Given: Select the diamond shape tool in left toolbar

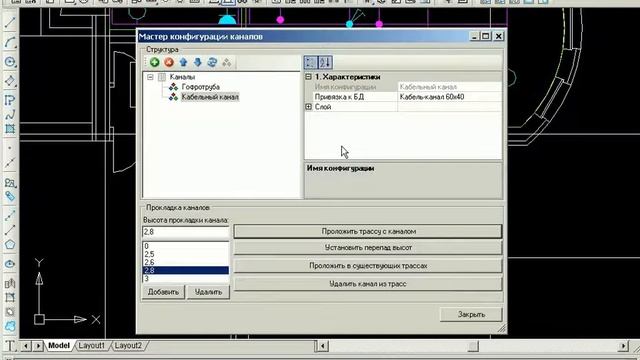Looking at the screenshot, I should point(10,81).
